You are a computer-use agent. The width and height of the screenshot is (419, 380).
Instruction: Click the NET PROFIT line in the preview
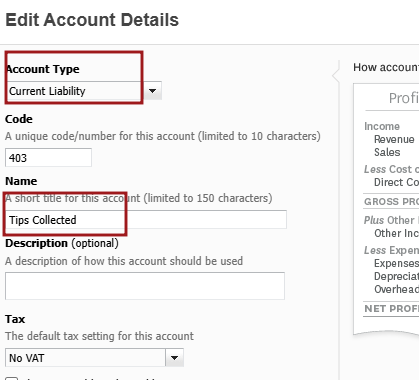pyautogui.click(x=391, y=308)
